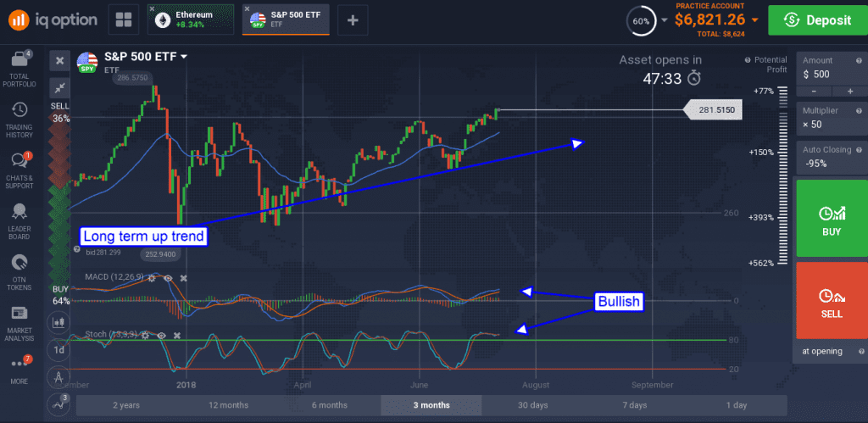868x423 pixels.
Task: Select the S&P 500 ETF tab
Action: click(287, 20)
